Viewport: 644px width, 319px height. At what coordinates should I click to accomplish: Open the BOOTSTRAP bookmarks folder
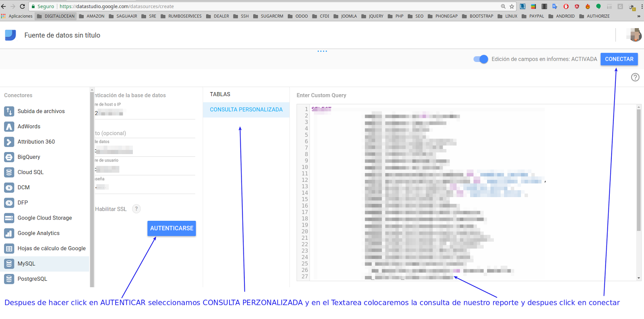tap(477, 16)
